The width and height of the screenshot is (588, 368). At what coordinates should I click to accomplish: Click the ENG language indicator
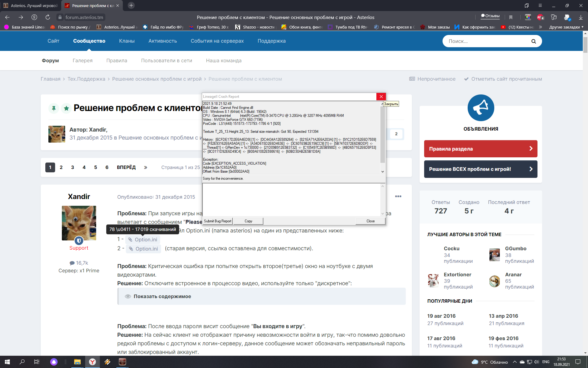coord(546,362)
